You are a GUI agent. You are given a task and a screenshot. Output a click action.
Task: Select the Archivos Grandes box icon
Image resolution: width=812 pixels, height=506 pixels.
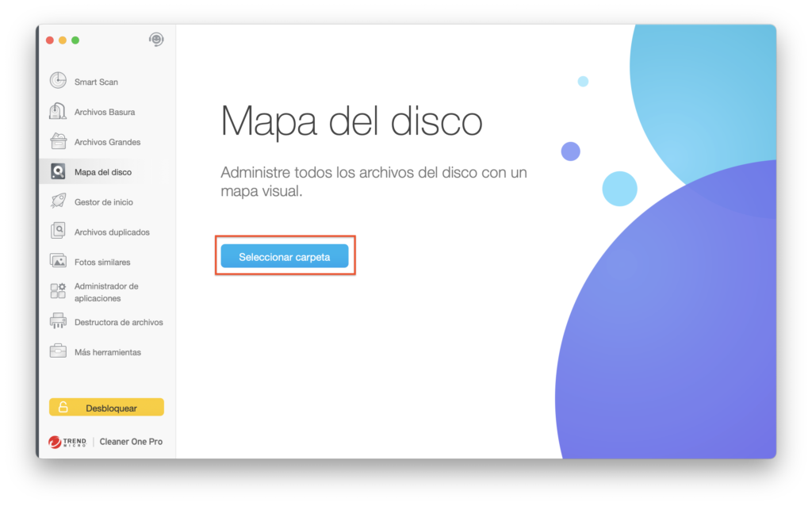(x=58, y=141)
